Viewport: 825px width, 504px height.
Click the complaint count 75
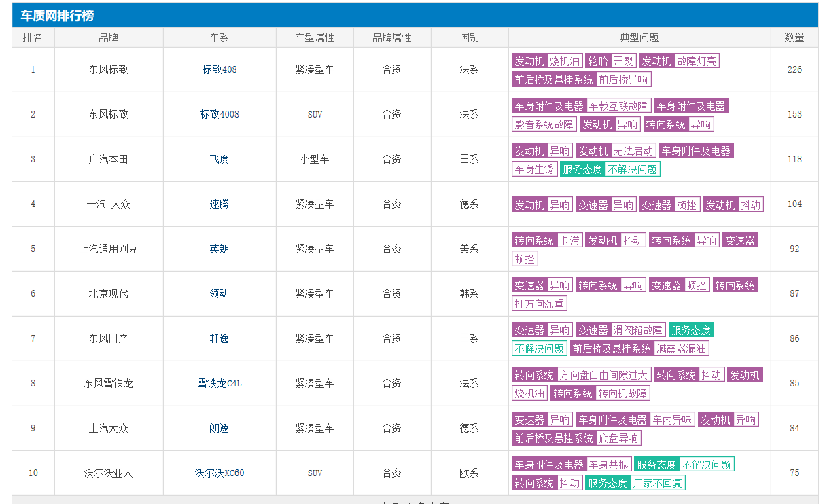pyautogui.click(x=794, y=473)
